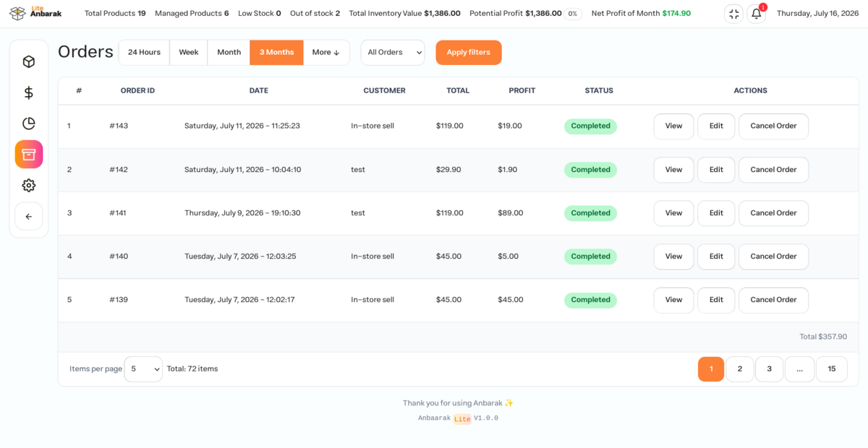Image resolution: width=868 pixels, height=448 pixels.
Task: Click the pagination ellipsis button
Action: [x=799, y=369]
